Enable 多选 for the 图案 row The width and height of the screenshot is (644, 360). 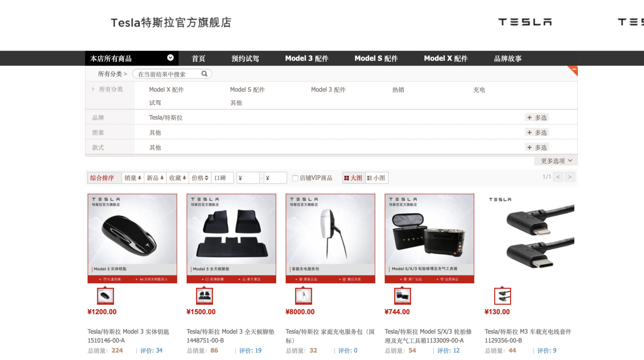537,132
